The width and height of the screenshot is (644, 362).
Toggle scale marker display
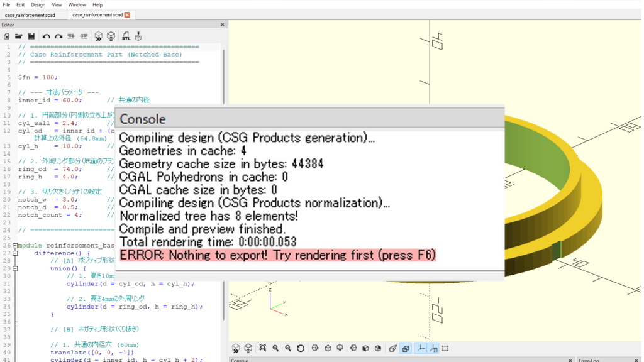pyautogui.click(x=432, y=348)
